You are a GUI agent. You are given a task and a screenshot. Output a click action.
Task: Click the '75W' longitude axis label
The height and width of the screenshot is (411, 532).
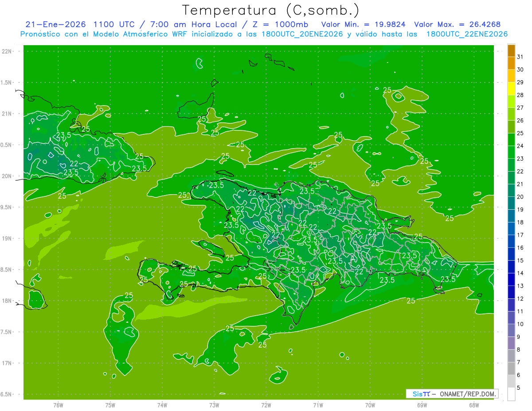pos(110,405)
